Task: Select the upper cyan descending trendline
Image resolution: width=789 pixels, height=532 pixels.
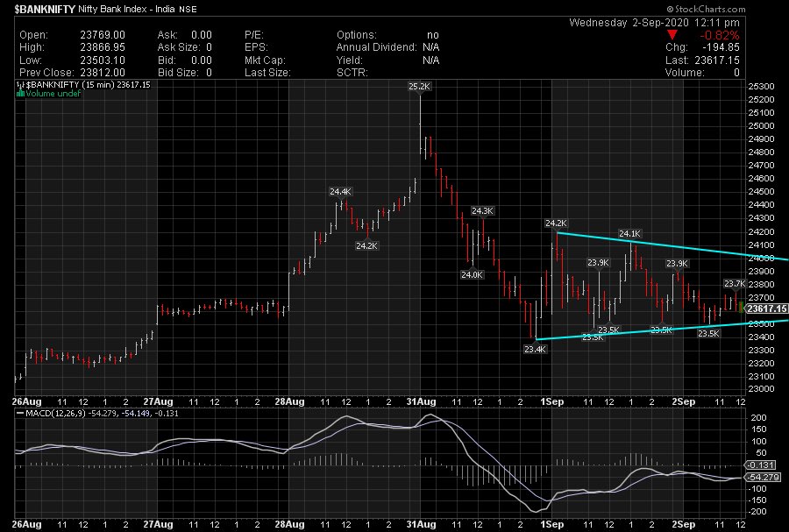Action: pyautogui.click(x=672, y=246)
